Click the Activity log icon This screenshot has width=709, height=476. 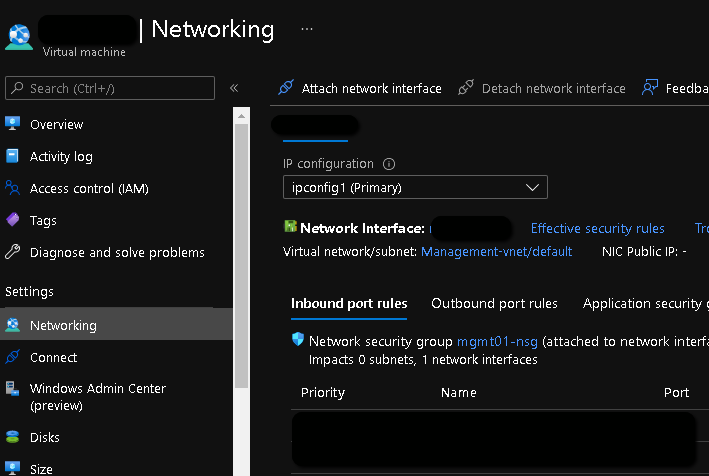(x=12, y=156)
